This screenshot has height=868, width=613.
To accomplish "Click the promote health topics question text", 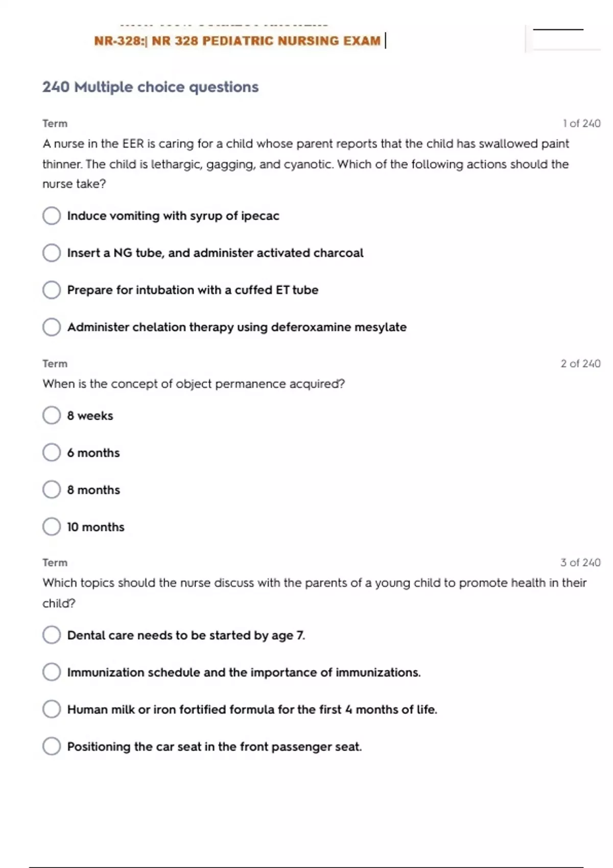I will pyautogui.click(x=314, y=583).
